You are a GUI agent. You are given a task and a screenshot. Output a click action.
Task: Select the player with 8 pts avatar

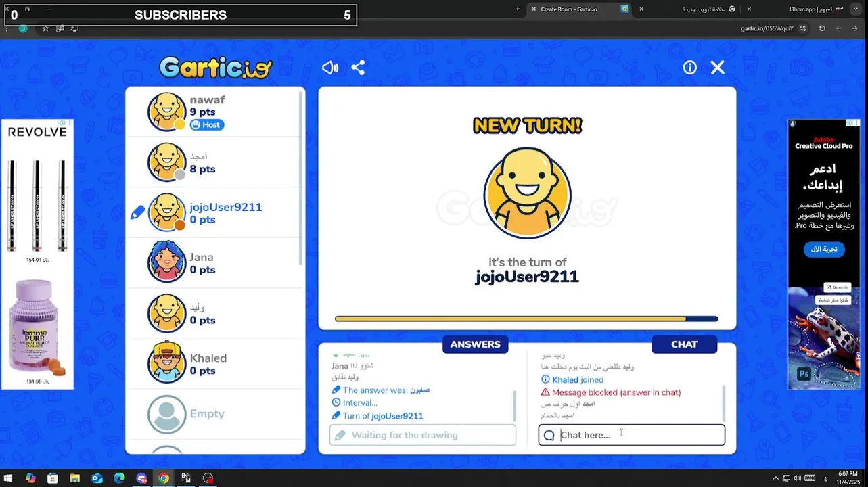tap(166, 162)
